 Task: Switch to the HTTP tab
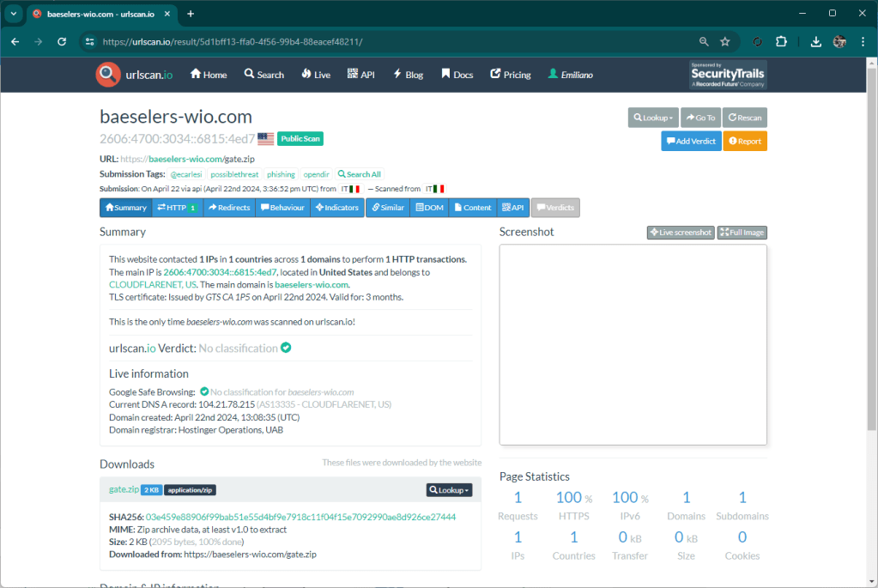pyautogui.click(x=177, y=208)
